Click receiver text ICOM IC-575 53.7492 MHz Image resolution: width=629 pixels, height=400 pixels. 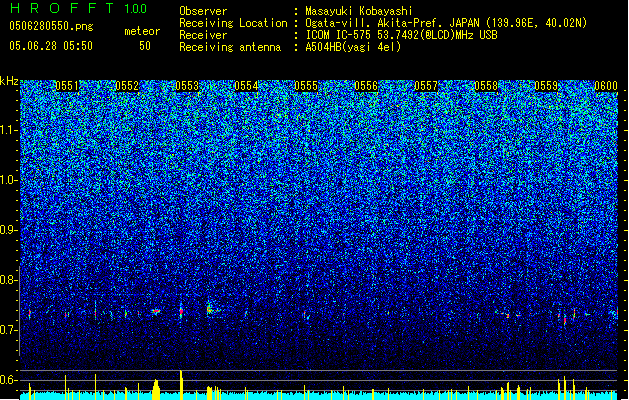click(401, 35)
